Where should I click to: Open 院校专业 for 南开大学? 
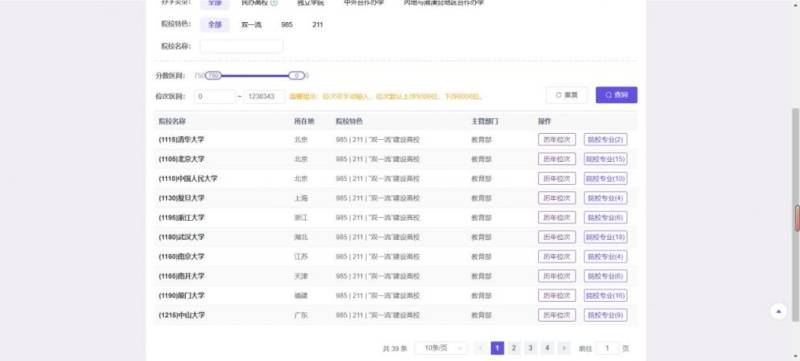(606, 276)
